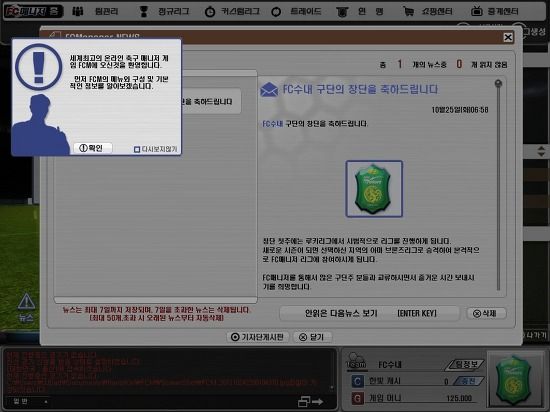Click the news timestamp 10월25일

pos(460,110)
